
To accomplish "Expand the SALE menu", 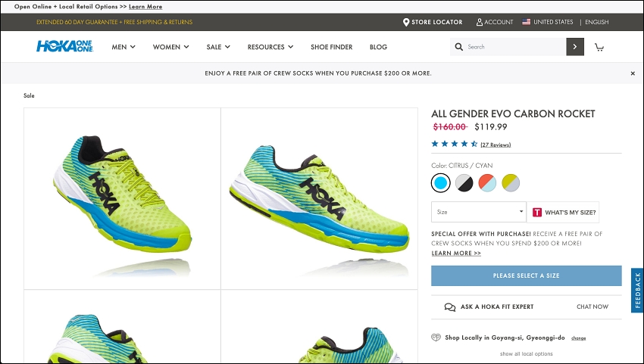I will [218, 47].
